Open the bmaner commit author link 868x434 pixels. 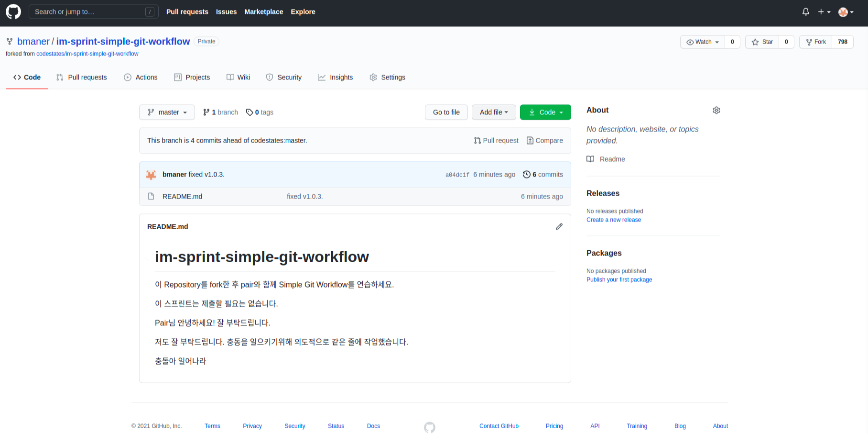tap(174, 174)
